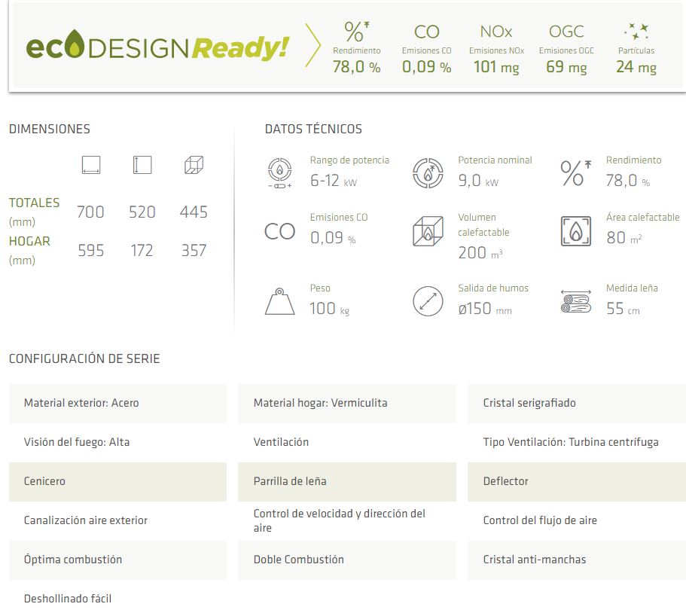Image resolution: width=686 pixels, height=616 pixels.
Task: Select the TOTALES width value 700
Action: coord(90,212)
